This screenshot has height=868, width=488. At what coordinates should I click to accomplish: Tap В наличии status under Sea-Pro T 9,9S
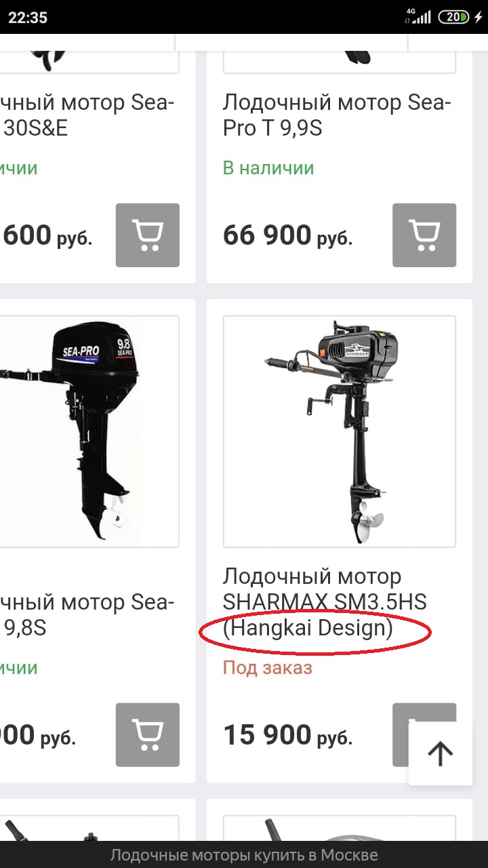pos(268,167)
